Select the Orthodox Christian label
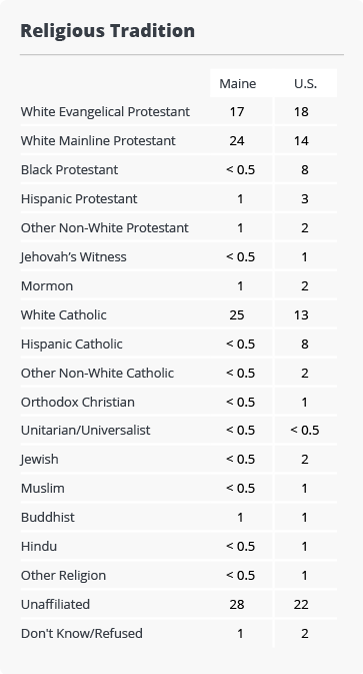 tap(78, 402)
